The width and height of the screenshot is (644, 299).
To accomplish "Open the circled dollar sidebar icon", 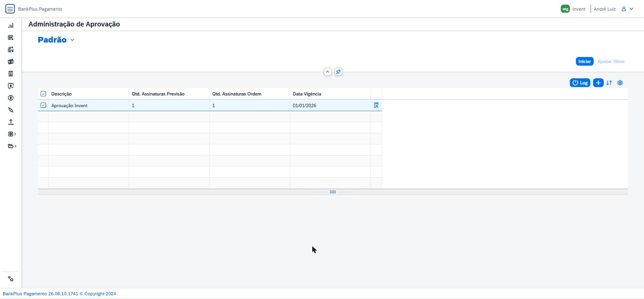I will click(11, 98).
